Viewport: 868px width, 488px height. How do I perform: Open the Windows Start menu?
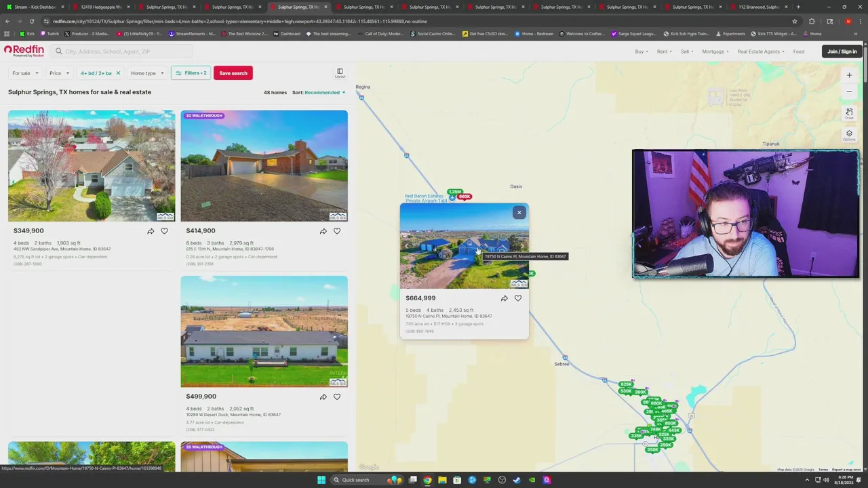pyautogui.click(x=321, y=480)
